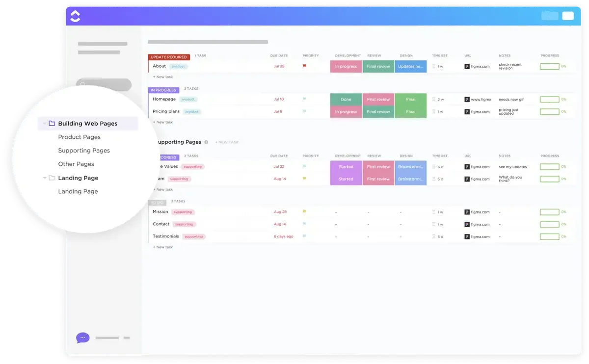Open Design 'Final' dropdown for Pricing plans
Image resolution: width=589 pixels, height=364 pixels.
point(411,111)
